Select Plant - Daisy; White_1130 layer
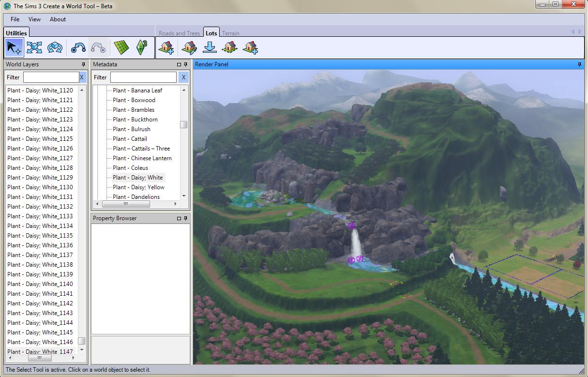The width and height of the screenshot is (588, 377). pyautogui.click(x=40, y=187)
